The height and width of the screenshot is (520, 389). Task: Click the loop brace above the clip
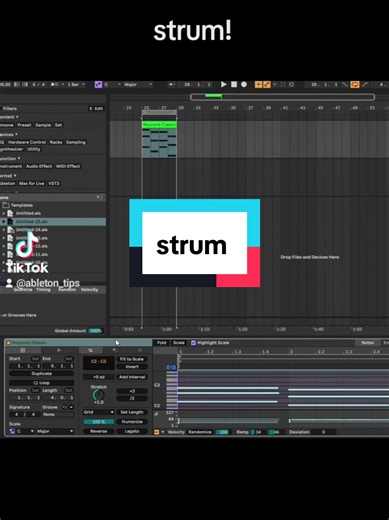tap(159, 112)
